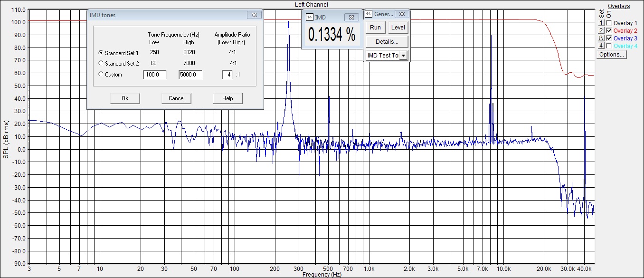Close the IMD tones dialog
The height and width of the screenshot is (278, 644).
[x=254, y=15]
